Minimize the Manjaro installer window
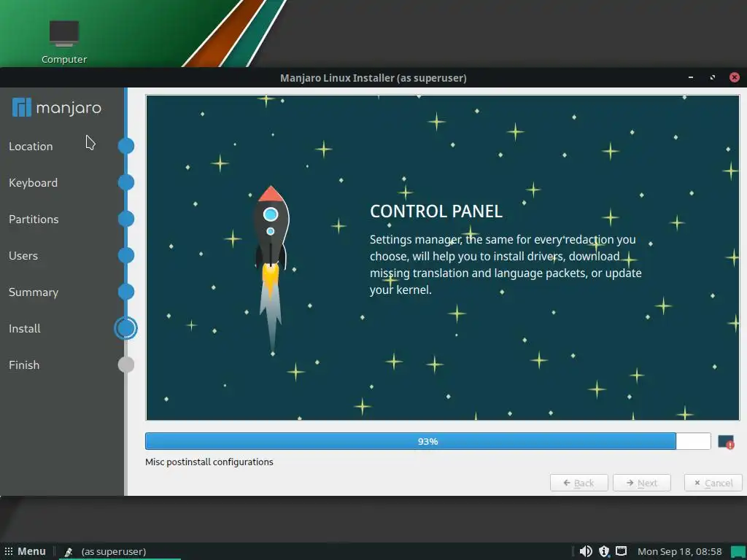 click(691, 77)
